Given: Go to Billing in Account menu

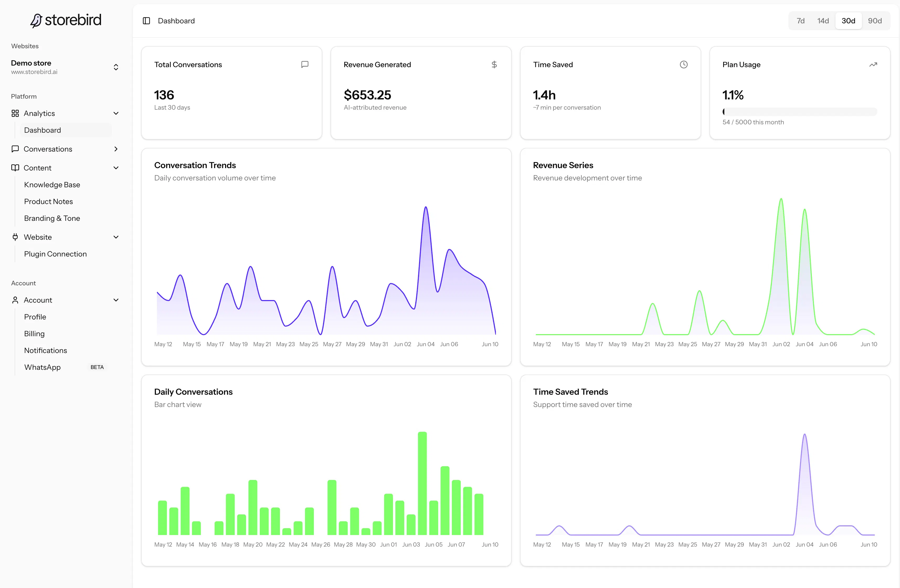Looking at the screenshot, I should (34, 334).
